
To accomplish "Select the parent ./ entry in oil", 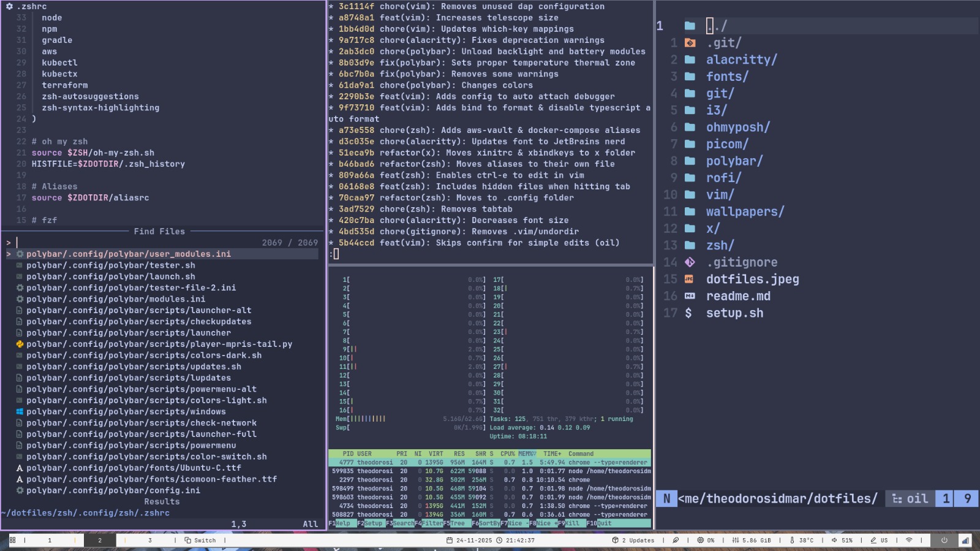I will pyautogui.click(x=716, y=26).
